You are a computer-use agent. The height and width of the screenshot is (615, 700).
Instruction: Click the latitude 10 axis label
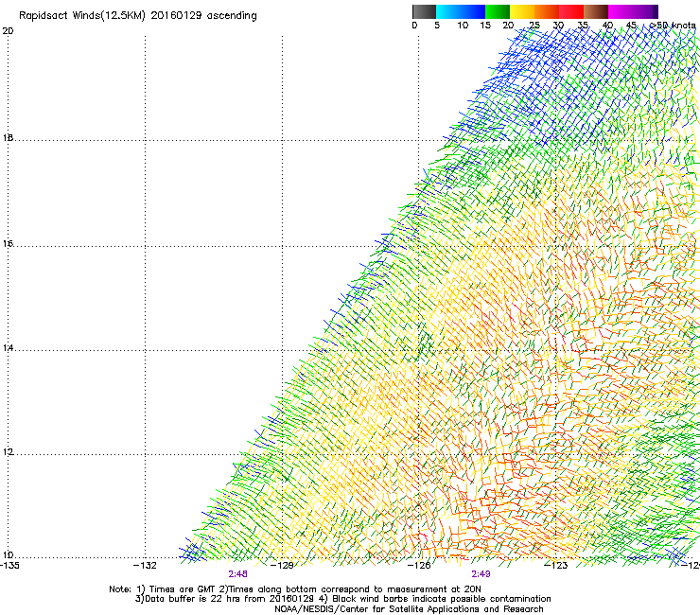coord(8,555)
